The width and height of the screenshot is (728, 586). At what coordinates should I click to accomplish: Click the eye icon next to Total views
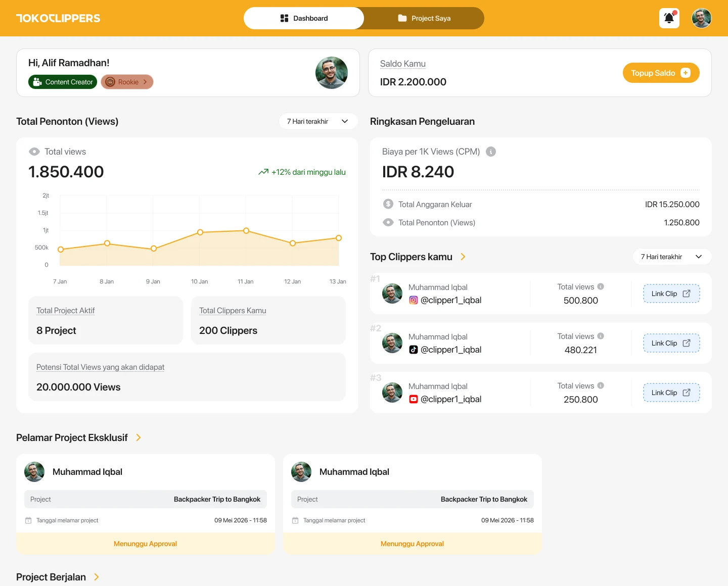point(34,152)
